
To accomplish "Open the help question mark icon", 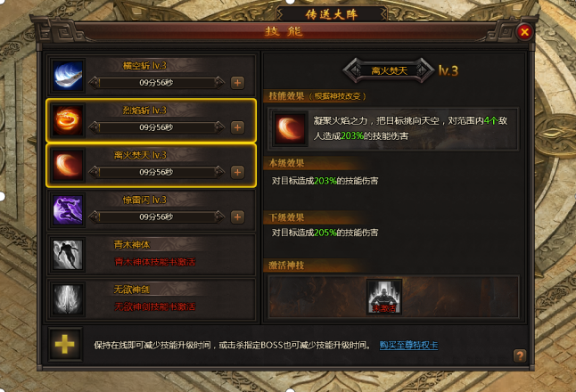I will (520, 355).
